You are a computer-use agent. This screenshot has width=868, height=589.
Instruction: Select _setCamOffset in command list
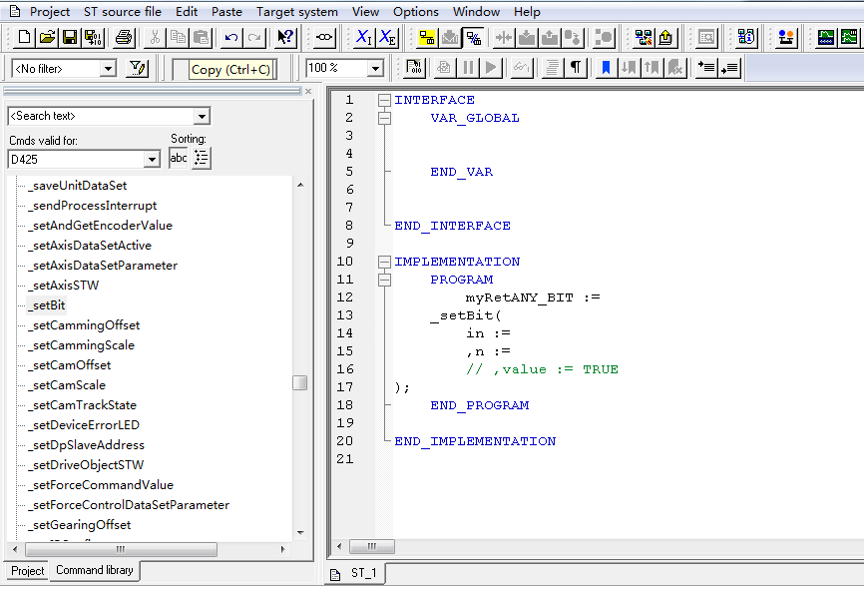coord(70,365)
